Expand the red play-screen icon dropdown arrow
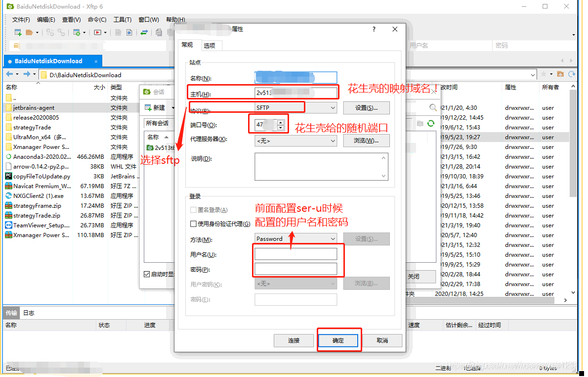 point(105,33)
